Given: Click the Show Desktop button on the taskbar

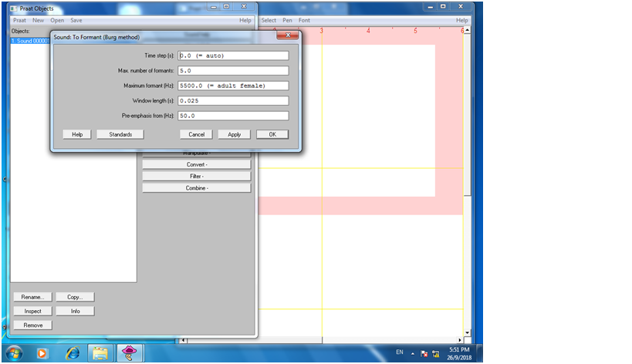Looking at the screenshot, I should click(x=479, y=353).
